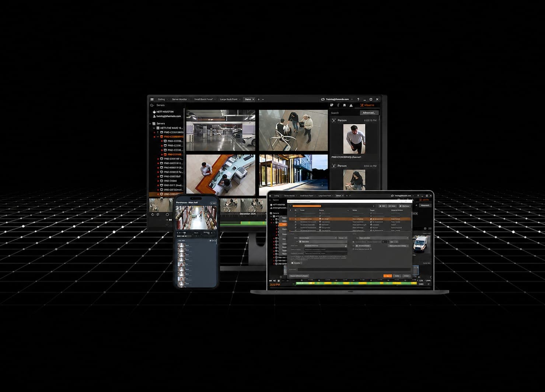This screenshot has height=392, width=545.
Task: Open the notifications panel icon on the monitor
Action: (x=332, y=105)
